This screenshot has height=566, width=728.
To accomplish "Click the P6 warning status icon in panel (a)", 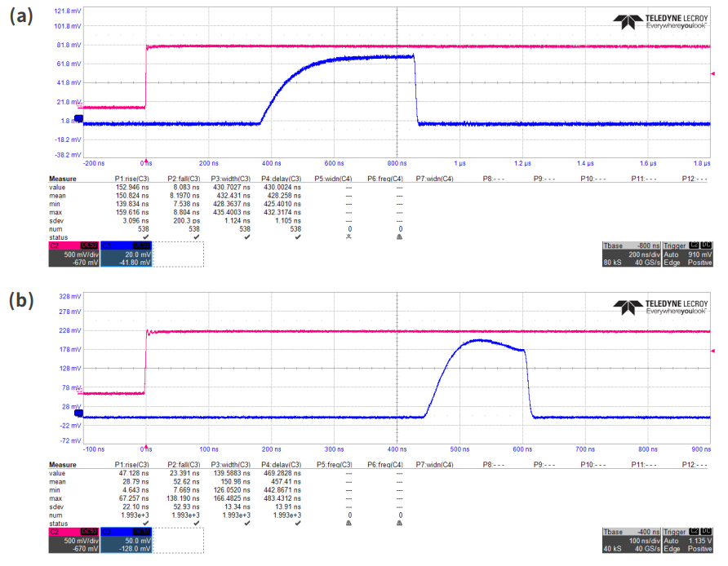I will point(399,237).
